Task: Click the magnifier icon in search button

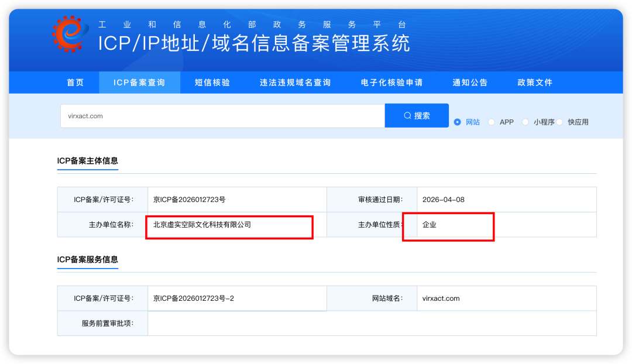Action: pyautogui.click(x=407, y=116)
